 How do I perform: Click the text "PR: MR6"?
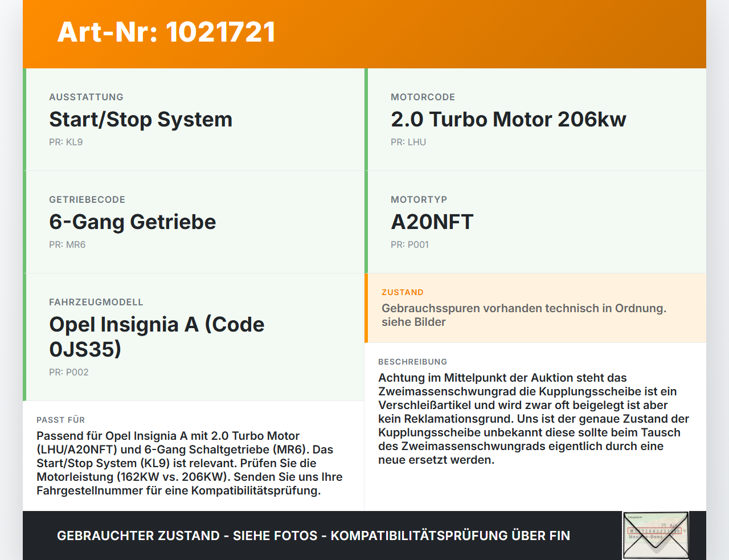click(x=67, y=245)
